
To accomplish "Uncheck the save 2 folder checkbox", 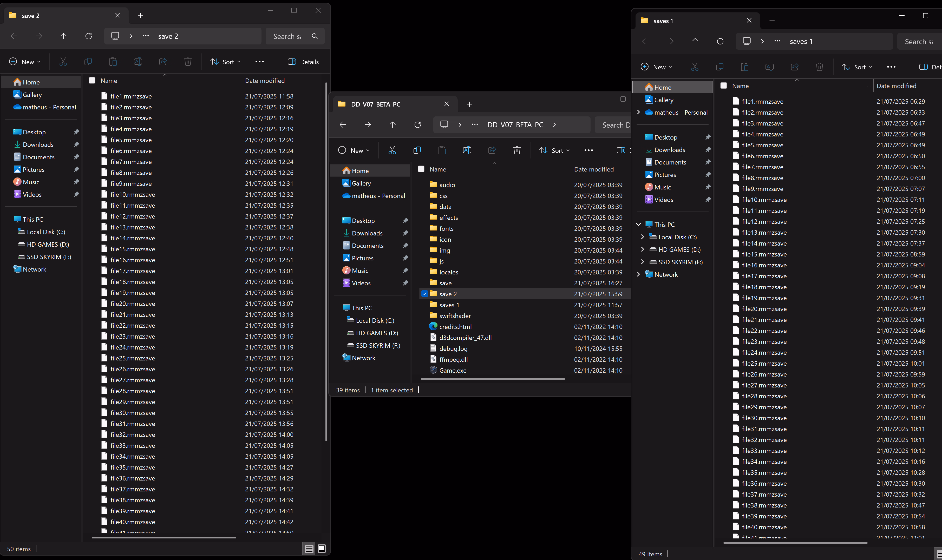I will point(424,294).
